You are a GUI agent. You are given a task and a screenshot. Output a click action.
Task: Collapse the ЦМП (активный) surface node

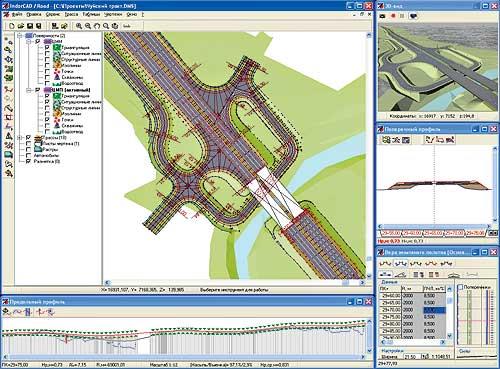29,90
